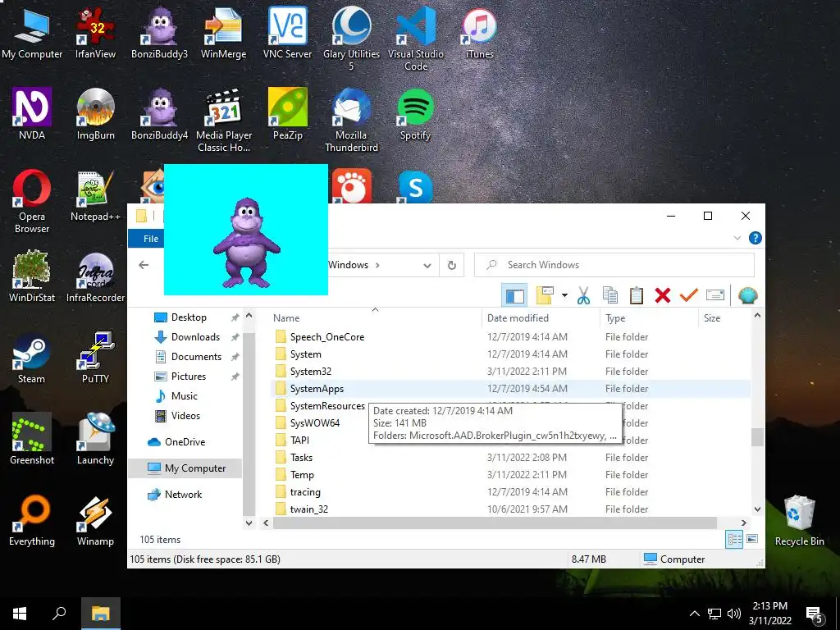Open the Recycle Bin
Viewport: 840px width, 630px height.
point(799,520)
